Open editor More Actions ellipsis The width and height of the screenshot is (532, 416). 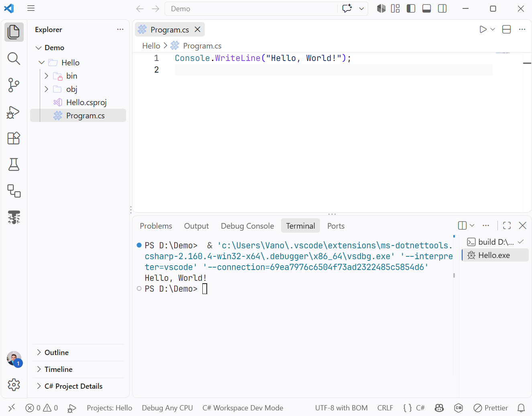pos(522,29)
